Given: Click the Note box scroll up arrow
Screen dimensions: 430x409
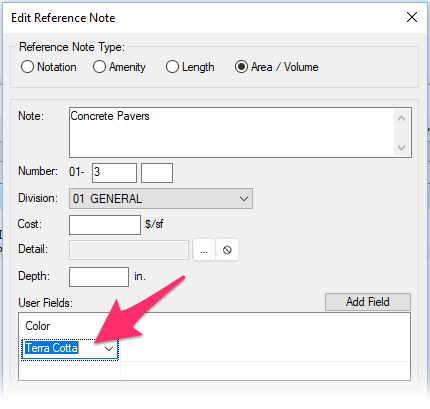Looking at the screenshot, I should click(x=402, y=118).
